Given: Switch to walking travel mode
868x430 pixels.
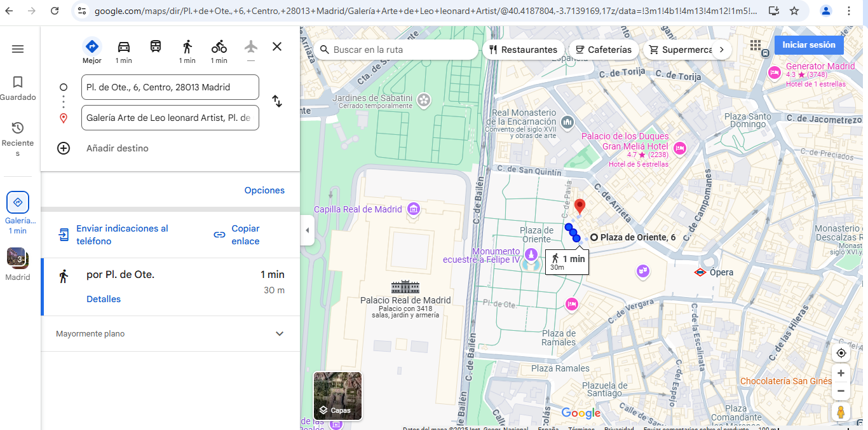Looking at the screenshot, I should click(187, 51).
